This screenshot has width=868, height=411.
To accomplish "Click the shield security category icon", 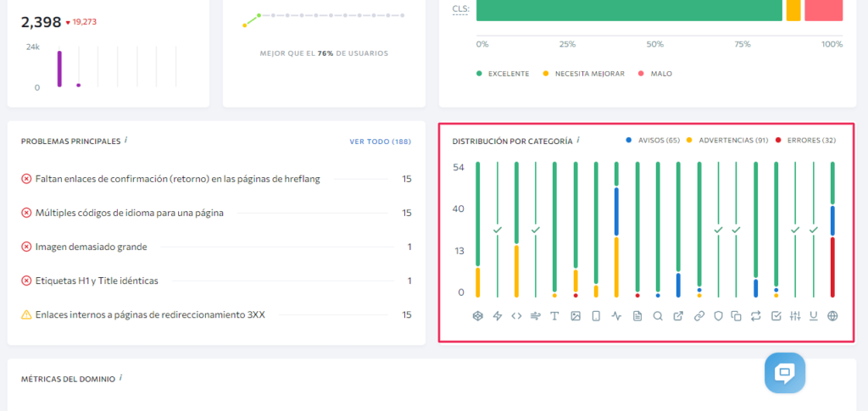I will [x=719, y=316].
